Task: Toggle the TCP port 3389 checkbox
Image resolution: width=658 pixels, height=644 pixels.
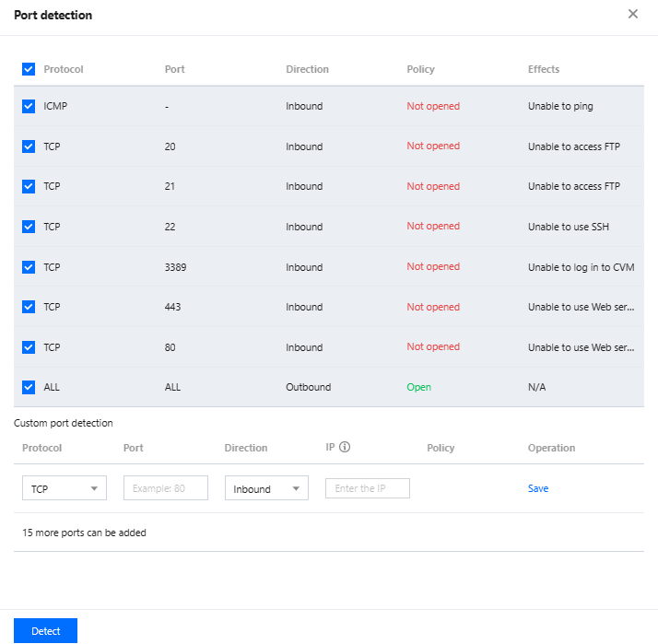Action: 29,267
